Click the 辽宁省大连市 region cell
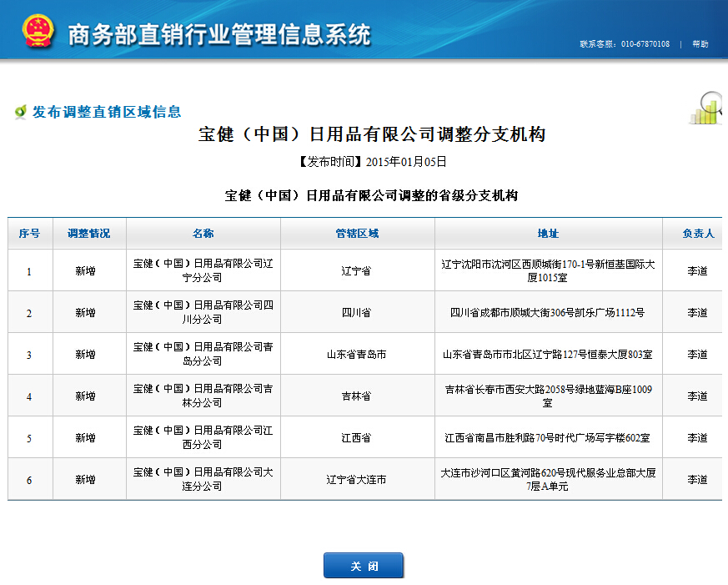The image size is (728, 585). [357, 479]
